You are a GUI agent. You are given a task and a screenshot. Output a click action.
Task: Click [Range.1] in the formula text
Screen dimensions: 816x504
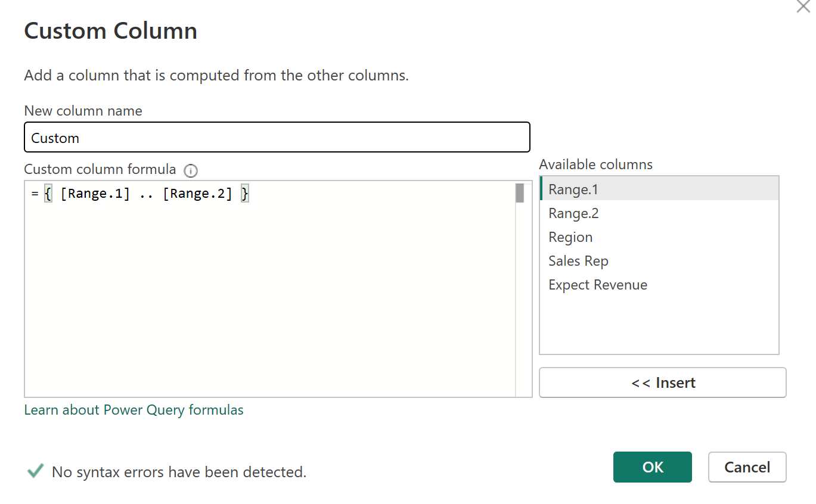coord(95,194)
